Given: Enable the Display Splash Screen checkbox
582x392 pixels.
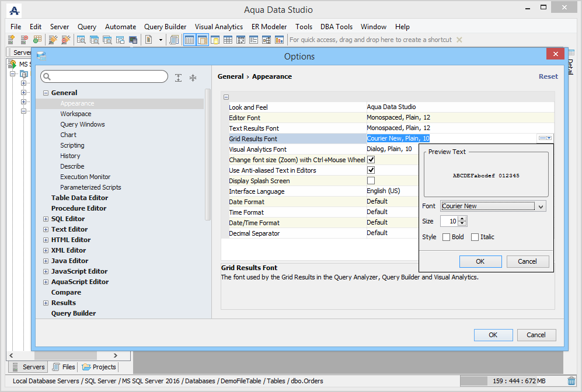Looking at the screenshot, I should (371, 181).
